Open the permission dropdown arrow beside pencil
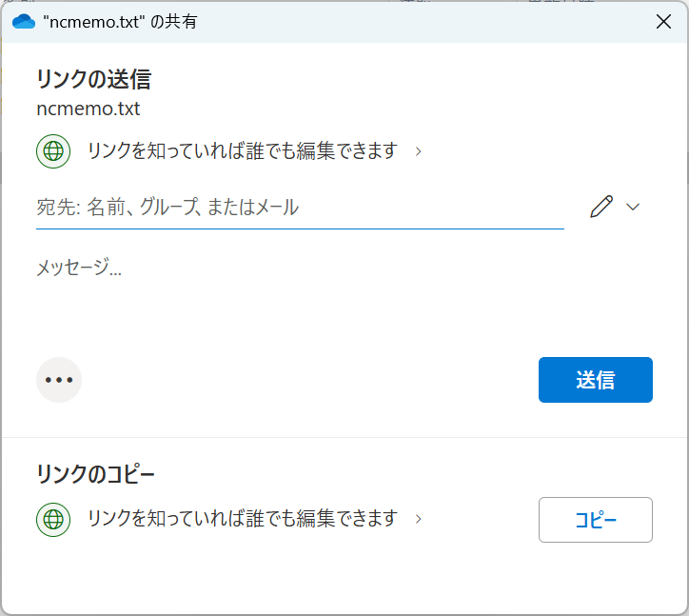The width and height of the screenshot is (689, 616). (632, 207)
